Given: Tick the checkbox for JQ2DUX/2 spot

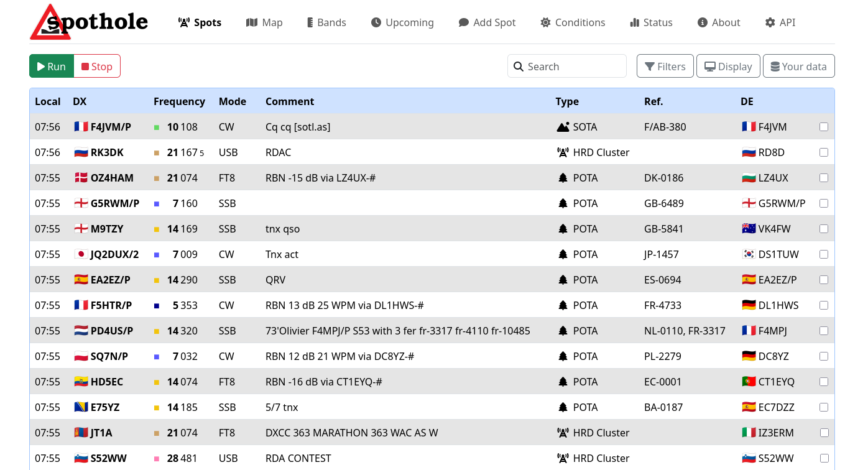Looking at the screenshot, I should coord(824,254).
